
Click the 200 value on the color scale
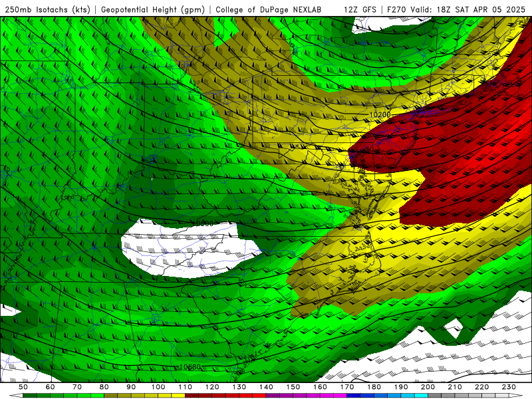(x=428, y=387)
